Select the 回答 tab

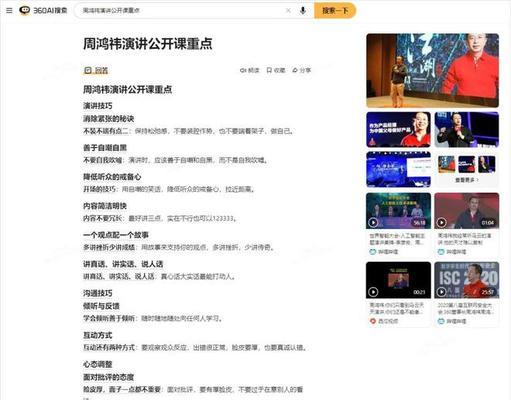[96, 70]
